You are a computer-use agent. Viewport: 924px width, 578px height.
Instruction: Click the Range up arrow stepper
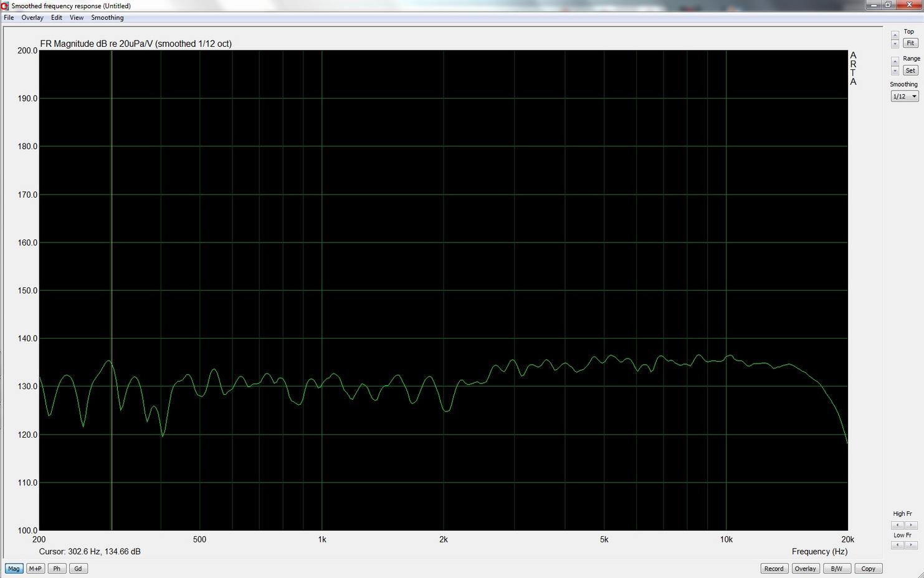pyautogui.click(x=895, y=61)
